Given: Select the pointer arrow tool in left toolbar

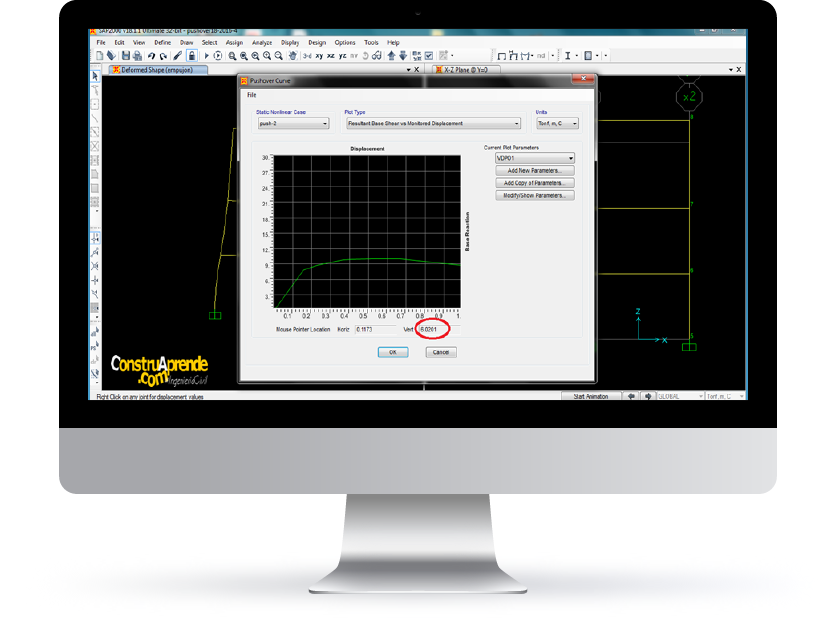Looking at the screenshot, I should click(95, 76).
